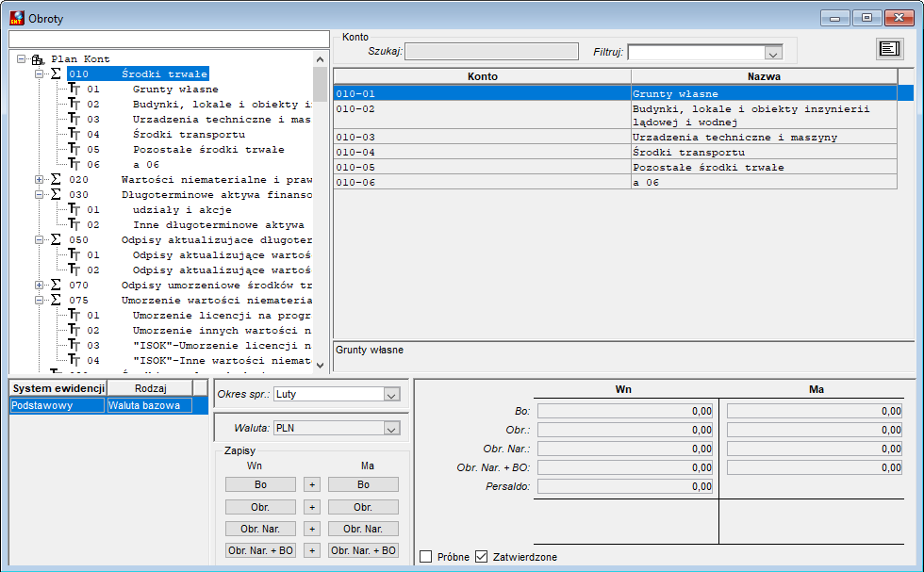Click the Ma Obr. Nar. + BO button
Viewport: 924px width, 572px height.
[x=363, y=550]
